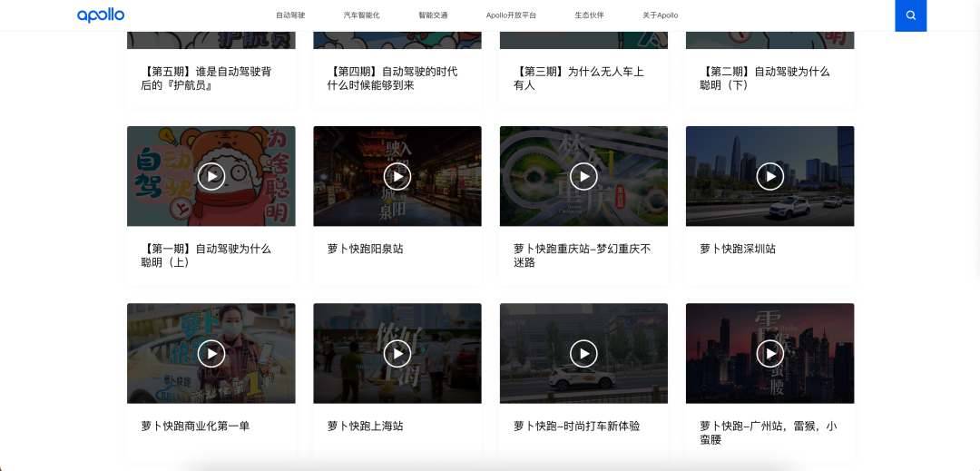The height and width of the screenshot is (471, 980).
Task: Open the 【第一期】自动驾驶为什么聪明（上） title
Action: (206, 256)
